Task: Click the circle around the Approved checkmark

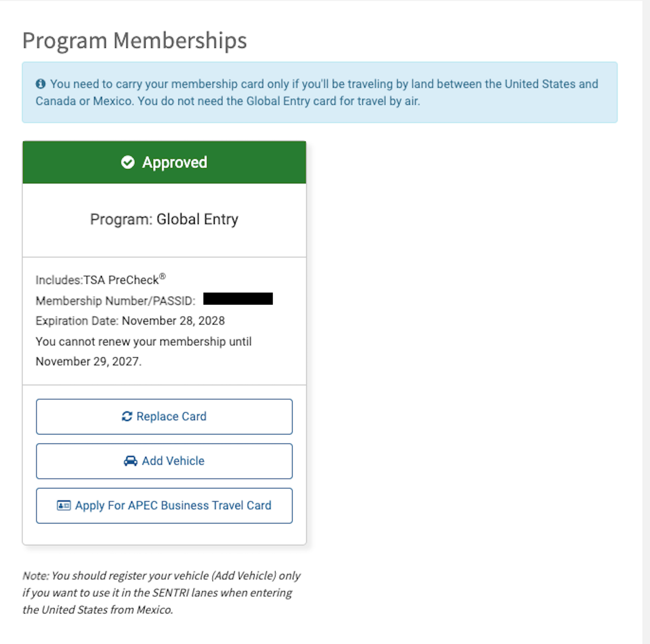Action: click(128, 162)
